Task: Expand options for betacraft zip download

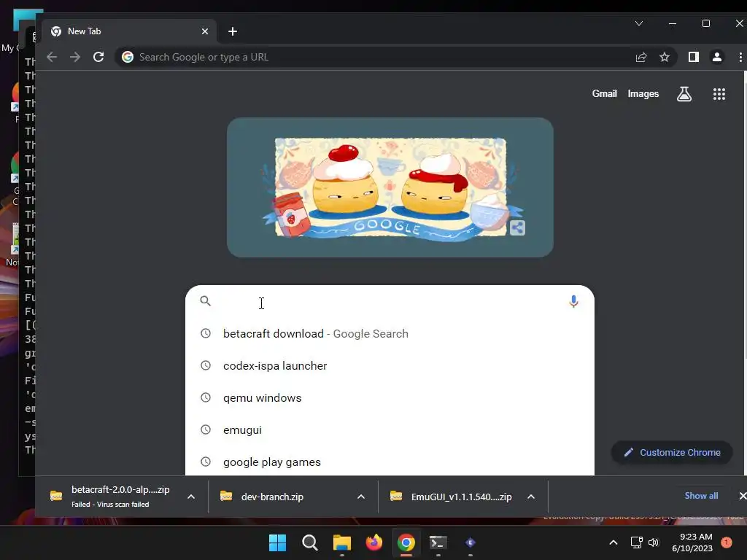Action: tap(191, 497)
